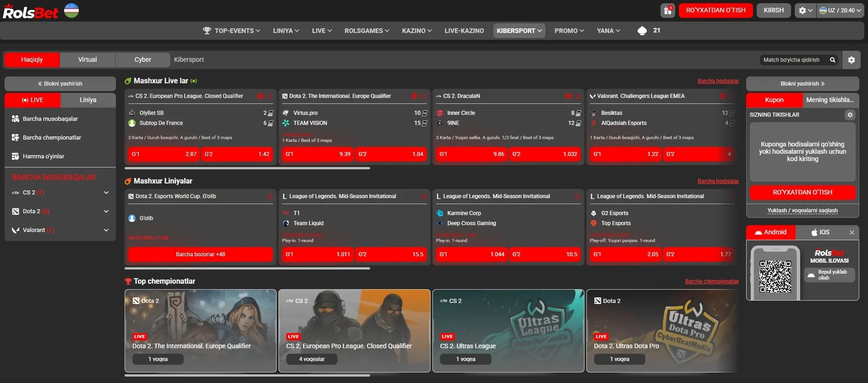The width and height of the screenshot is (868, 383).
Task: Expand the Valorant tournaments list
Action: pos(106,230)
